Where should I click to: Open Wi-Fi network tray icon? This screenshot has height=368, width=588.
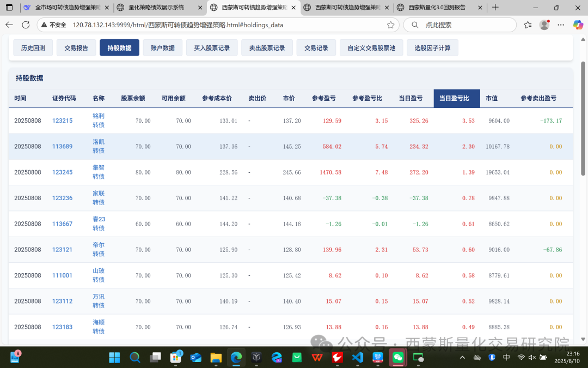pos(521,357)
